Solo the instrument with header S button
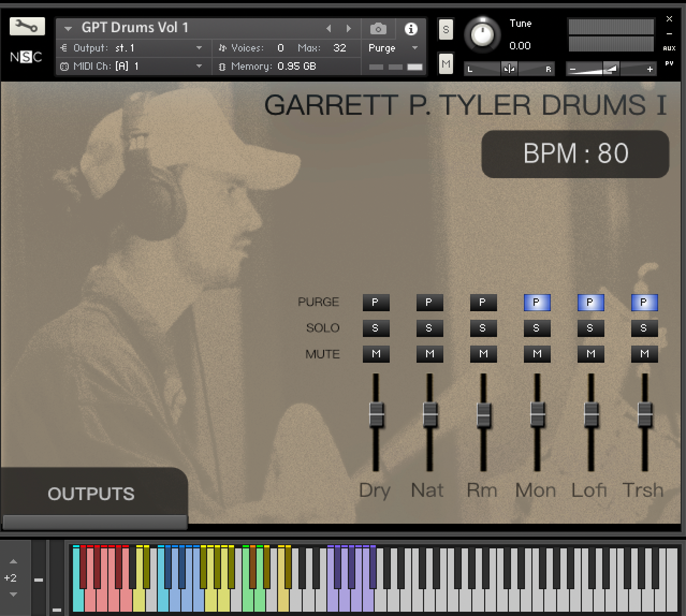Viewport: 686px width, 616px height. pyautogui.click(x=446, y=30)
